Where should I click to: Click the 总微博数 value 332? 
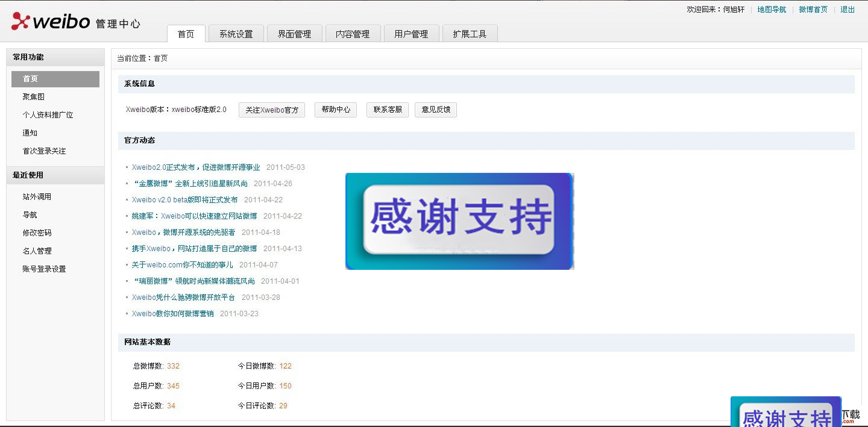coord(173,366)
